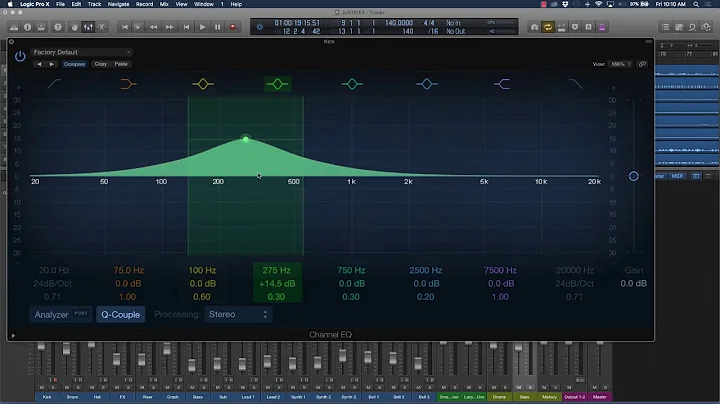The width and height of the screenshot is (720, 404).
Task: Click the Copy button in plugin header
Action: (x=101, y=64)
